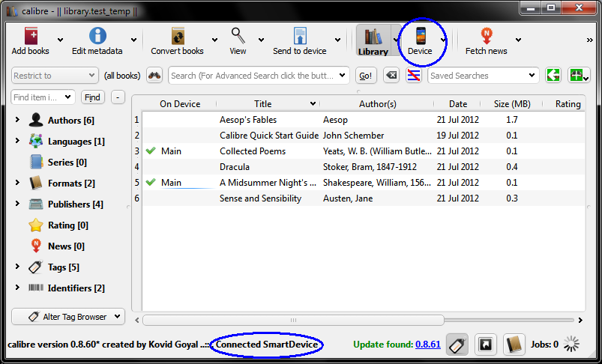602x364 pixels.
Task: Expand the Identifiers tree node
Action: pos(17,288)
